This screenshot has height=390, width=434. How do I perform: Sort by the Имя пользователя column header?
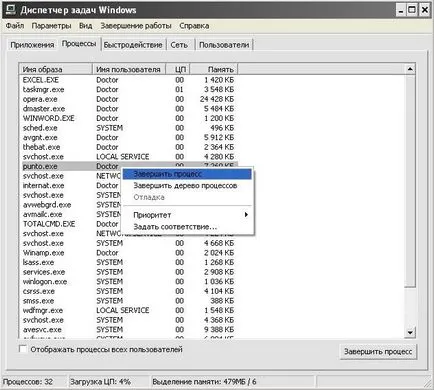(129, 69)
